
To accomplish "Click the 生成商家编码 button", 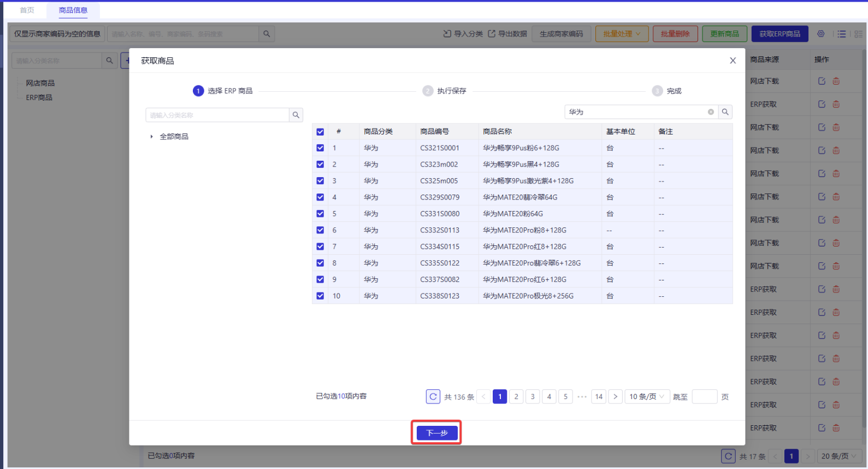I will point(562,34).
